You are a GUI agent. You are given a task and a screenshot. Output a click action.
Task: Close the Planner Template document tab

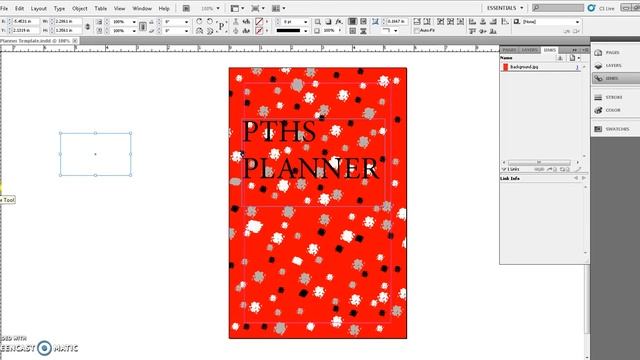click(75, 41)
